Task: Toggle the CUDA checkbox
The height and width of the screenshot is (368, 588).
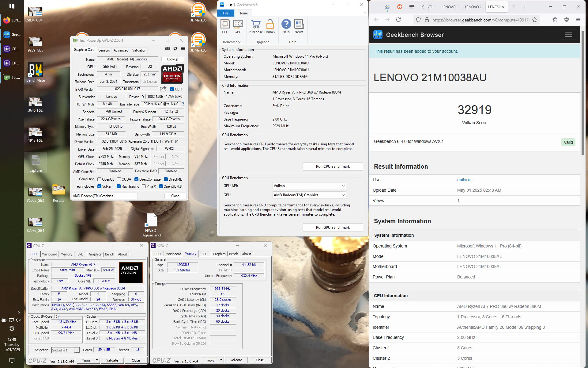Action: [119, 179]
